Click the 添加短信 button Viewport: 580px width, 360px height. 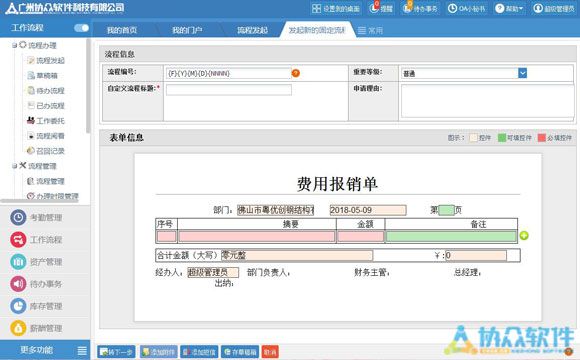pos(199,352)
